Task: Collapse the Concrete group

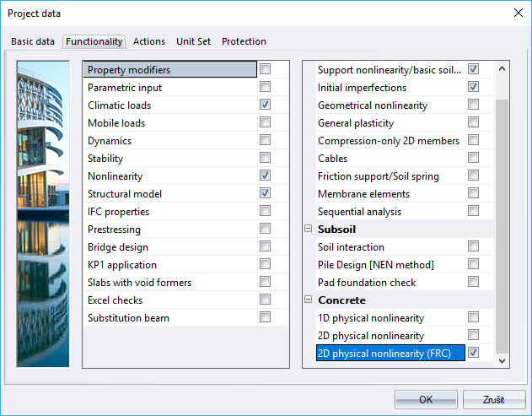Action: pyautogui.click(x=309, y=300)
